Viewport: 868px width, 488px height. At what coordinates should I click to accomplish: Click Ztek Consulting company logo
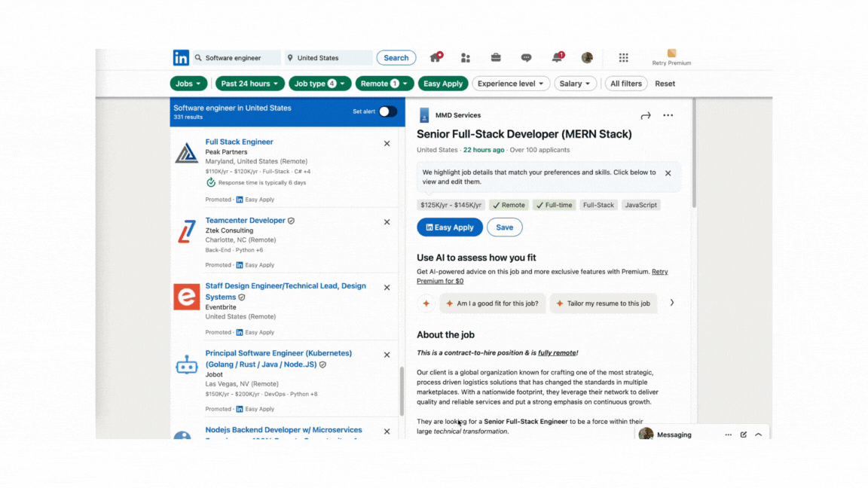[x=187, y=231]
